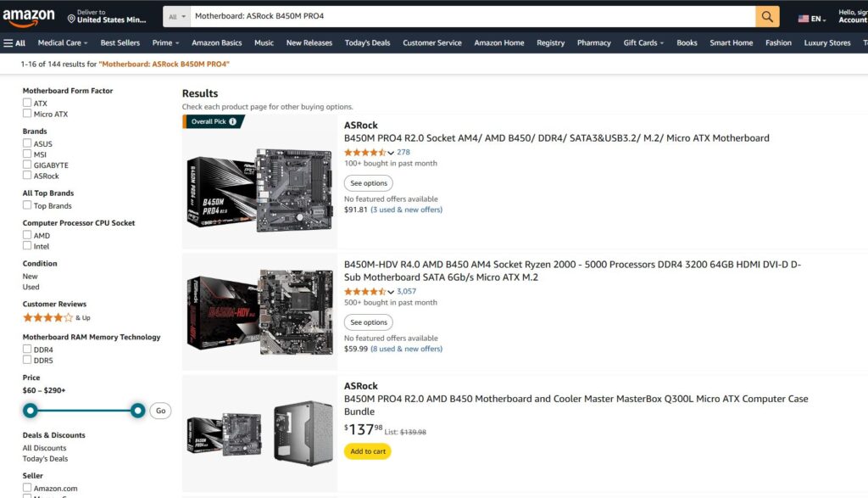Image resolution: width=868 pixels, height=498 pixels.
Task: Click the maximum price slider handle
Action: point(138,411)
